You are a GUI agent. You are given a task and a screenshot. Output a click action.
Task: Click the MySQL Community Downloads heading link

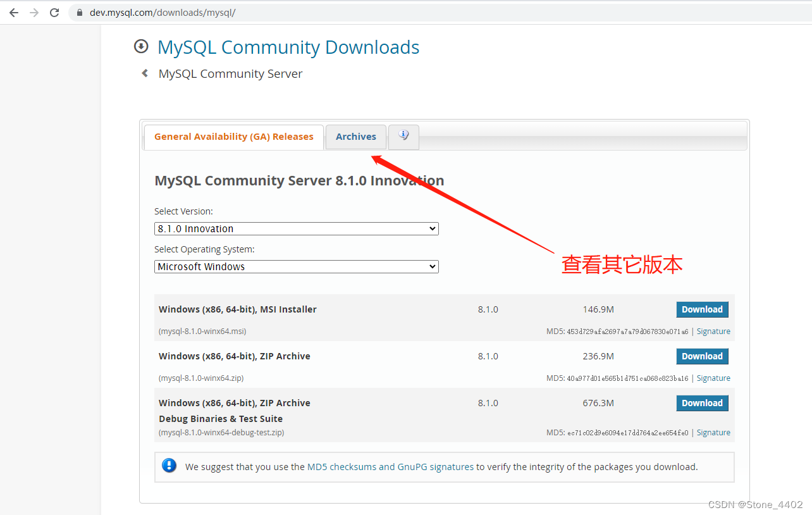pos(288,47)
